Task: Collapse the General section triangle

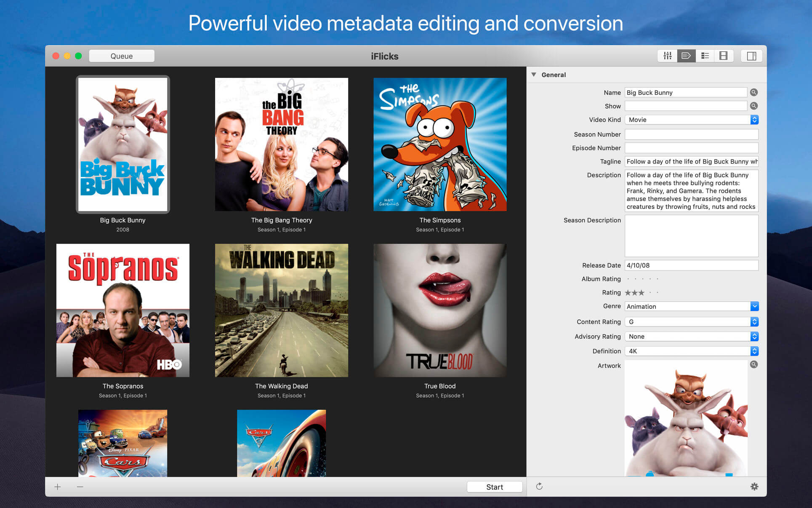Action: (534, 75)
